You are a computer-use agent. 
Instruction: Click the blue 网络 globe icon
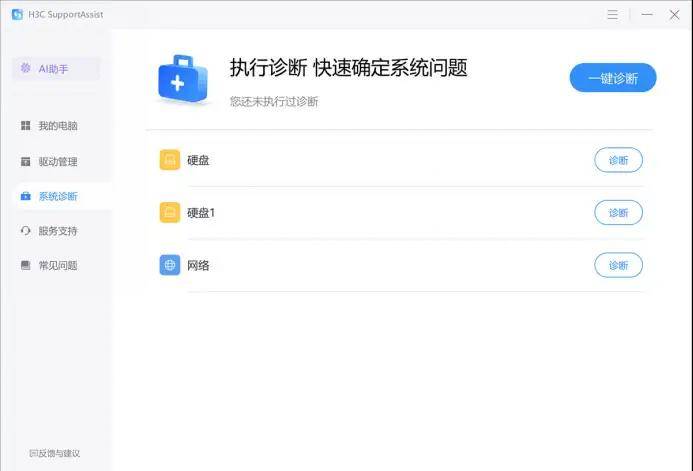(170, 265)
